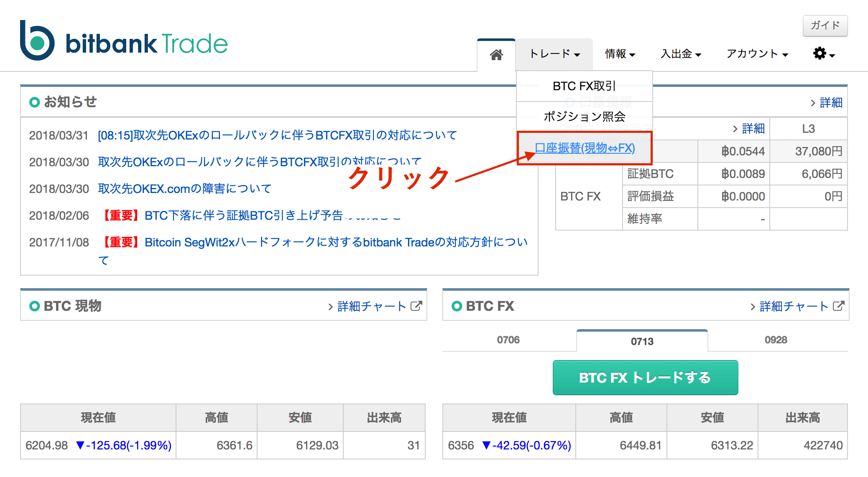Open external link icon for BTC 現物 chart
Viewport: 868px width, 477px height.
(x=416, y=306)
